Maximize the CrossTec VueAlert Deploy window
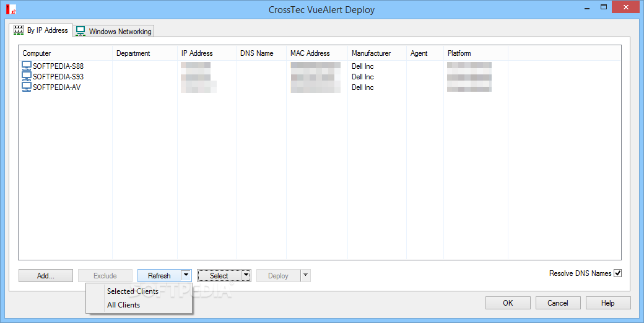This screenshot has width=644, height=323. click(604, 7)
